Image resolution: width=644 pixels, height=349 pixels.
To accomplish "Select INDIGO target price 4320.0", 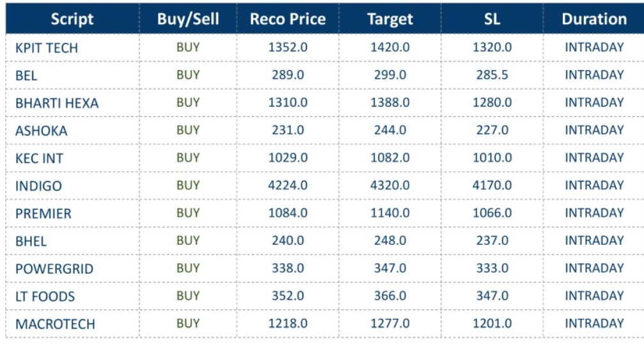I will click(390, 185).
